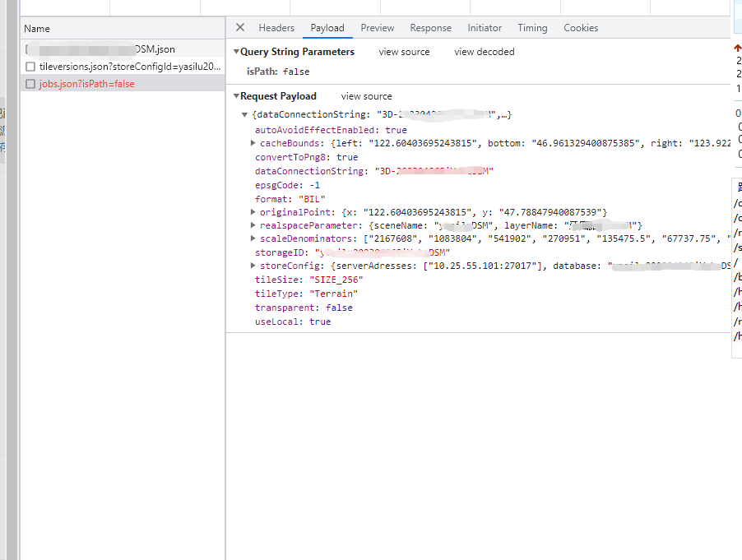742x560 pixels.
Task: Tick the checkbox for tileversions.json request
Action: (30, 67)
